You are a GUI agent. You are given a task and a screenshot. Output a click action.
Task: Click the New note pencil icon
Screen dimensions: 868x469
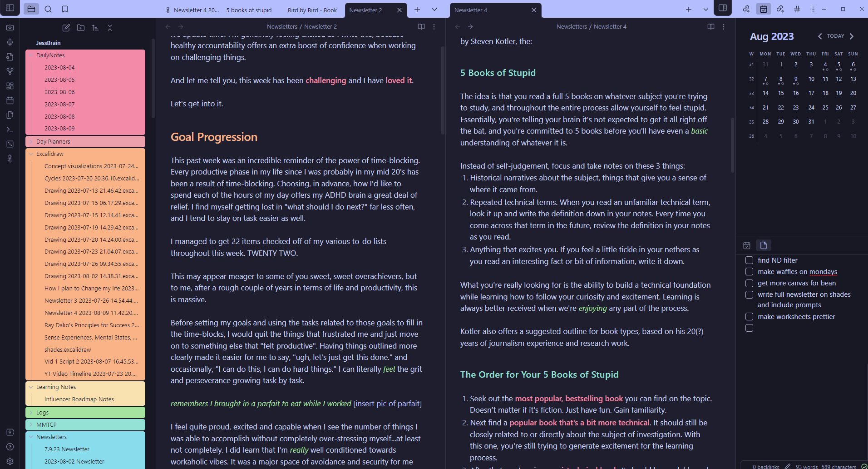(66, 28)
